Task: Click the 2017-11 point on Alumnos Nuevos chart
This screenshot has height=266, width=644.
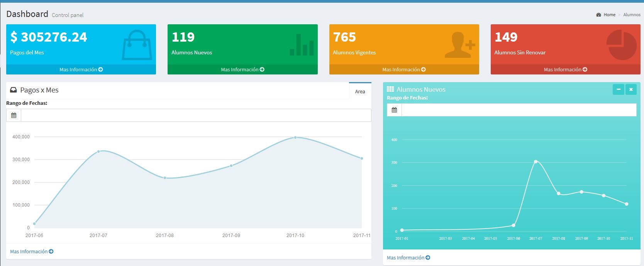Action: pos(627,204)
